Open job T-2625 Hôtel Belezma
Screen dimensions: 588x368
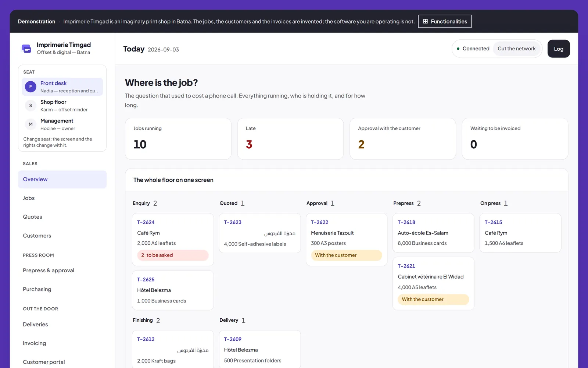pyautogui.click(x=173, y=290)
